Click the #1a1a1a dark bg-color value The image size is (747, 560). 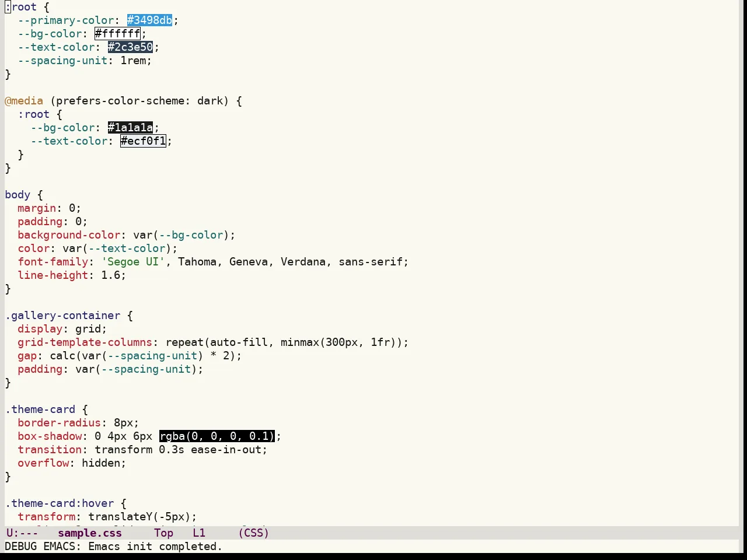point(130,128)
